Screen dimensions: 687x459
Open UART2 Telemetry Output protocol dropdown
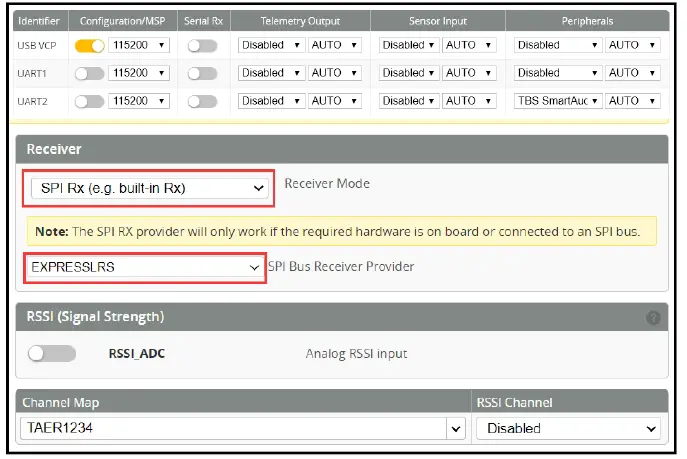click(271, 101)
